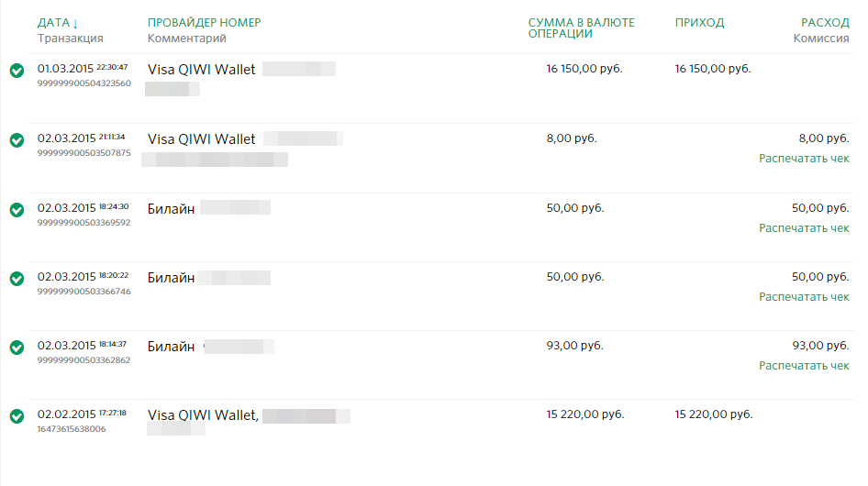Click status icon of Билайн 18:20:22 transaction
This screenshot has height=486, width=868.
pyautogui.click(x=17, y=279)
